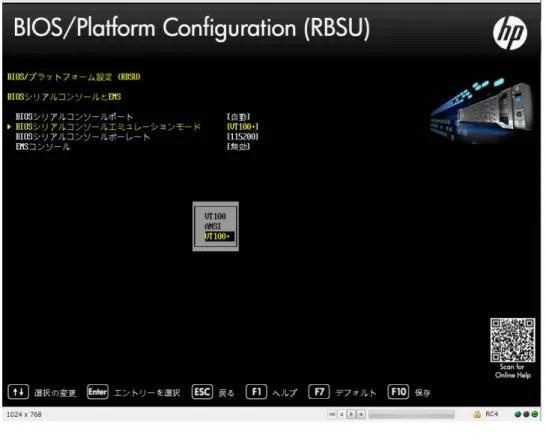Click the red record button

[361, 415]
